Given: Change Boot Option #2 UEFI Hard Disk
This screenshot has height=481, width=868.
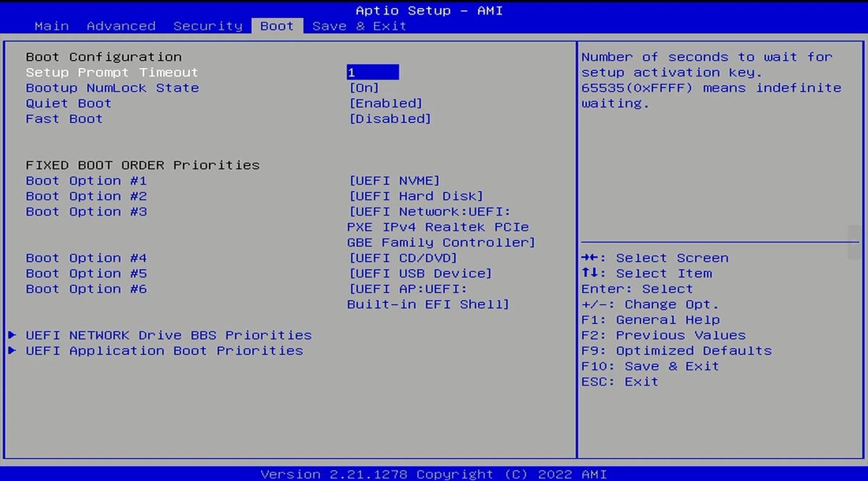Looking at the screenshot, I should point(416,196).
